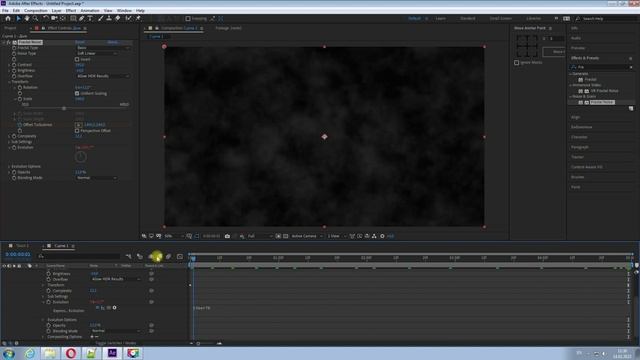Select the Rectangle shape tool
This screenshot has width=640, height=360.
coord(73,18)
